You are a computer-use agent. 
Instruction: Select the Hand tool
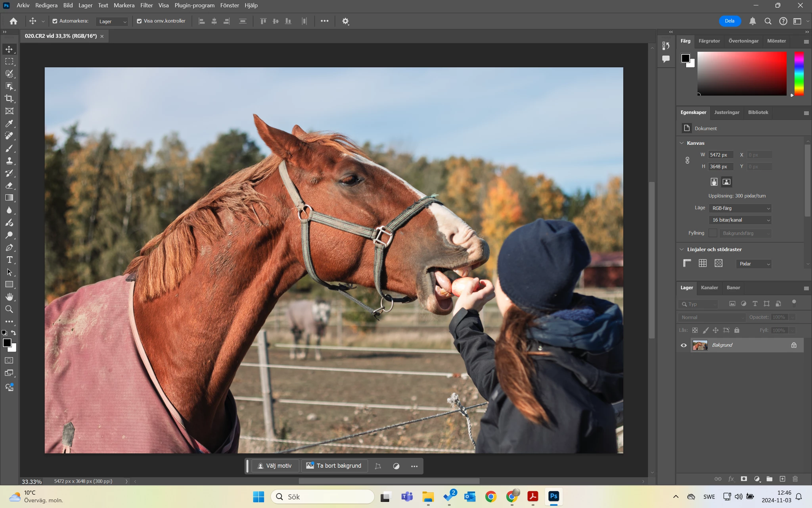(x=9, y=297)
